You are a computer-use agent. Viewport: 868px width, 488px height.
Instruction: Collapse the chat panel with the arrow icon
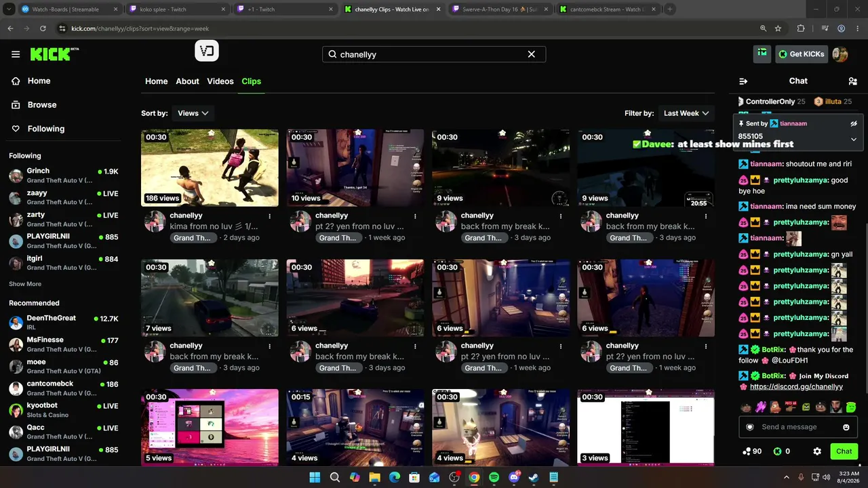[x=743, y=81]
